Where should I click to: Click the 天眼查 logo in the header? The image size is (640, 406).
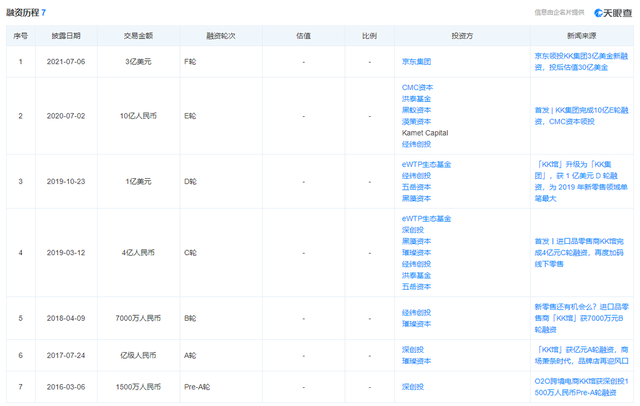pos(613,13)
